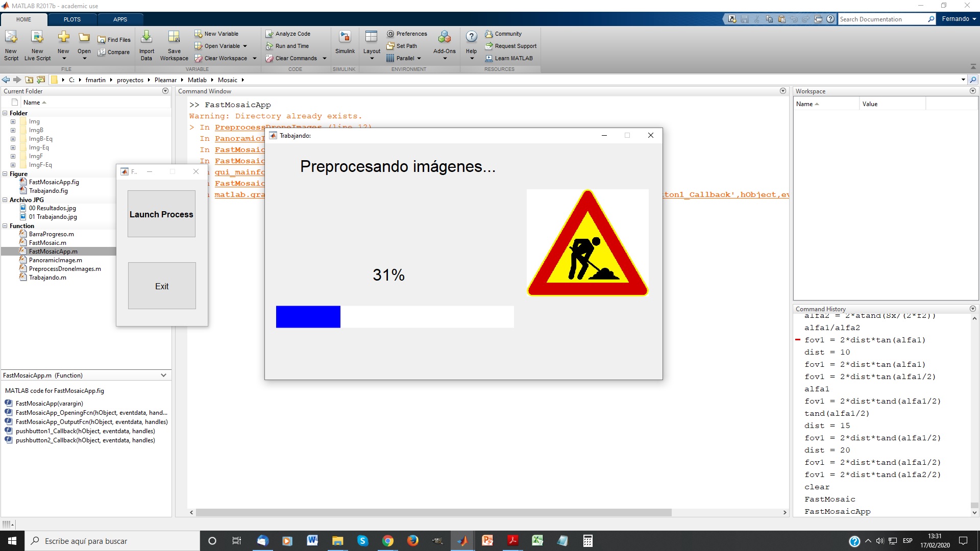Click Analyze Code in CODE section

[x=288, y=34]
